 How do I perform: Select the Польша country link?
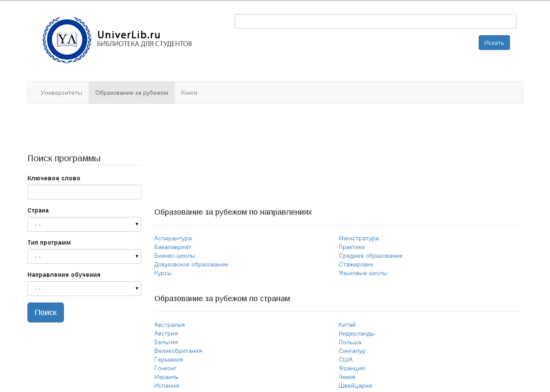click(350, 342)
